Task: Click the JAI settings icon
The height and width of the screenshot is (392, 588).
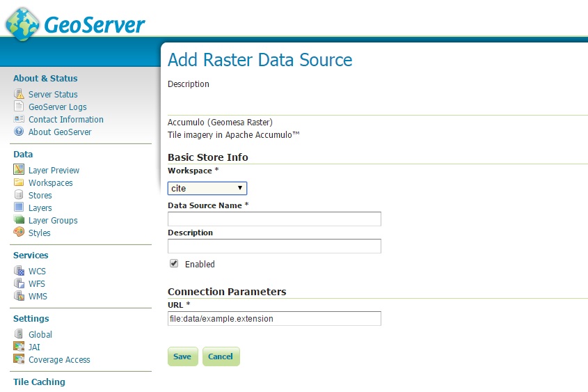Action: tap(19, 347)
